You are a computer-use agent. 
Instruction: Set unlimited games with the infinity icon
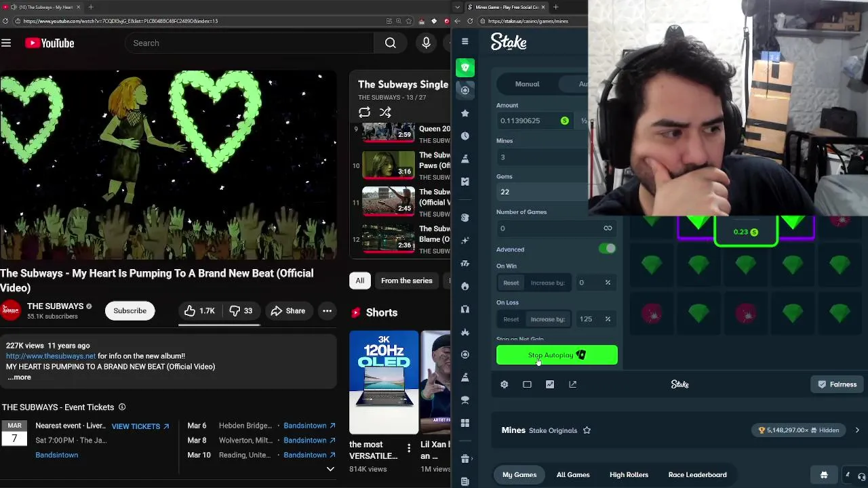tap(608, 228)
